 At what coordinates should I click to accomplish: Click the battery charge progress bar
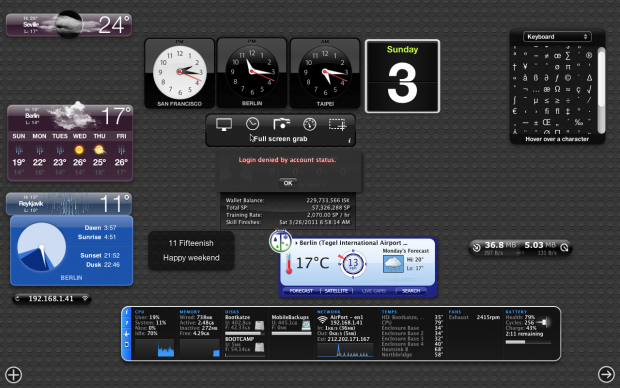click(528, 342)
